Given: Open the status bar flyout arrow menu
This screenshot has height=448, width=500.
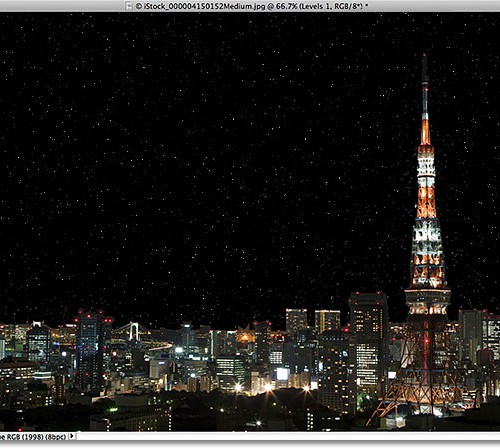Looking at the screenshot, I should [72, 436].
